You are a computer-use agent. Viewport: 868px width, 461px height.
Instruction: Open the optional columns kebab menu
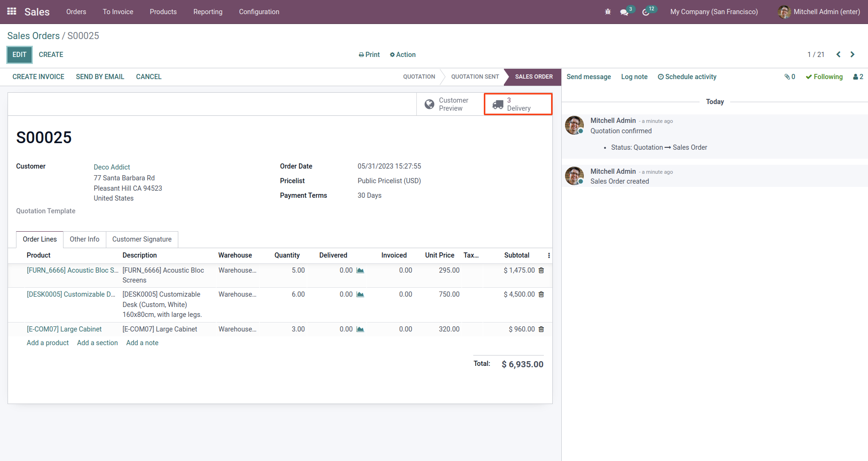(549, 255)
